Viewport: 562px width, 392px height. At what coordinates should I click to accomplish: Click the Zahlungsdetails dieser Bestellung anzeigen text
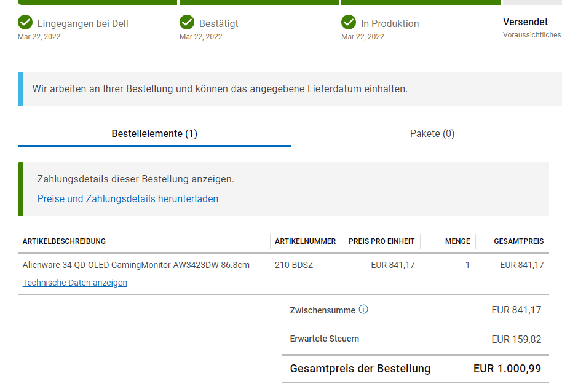click(x=135, y=179)
